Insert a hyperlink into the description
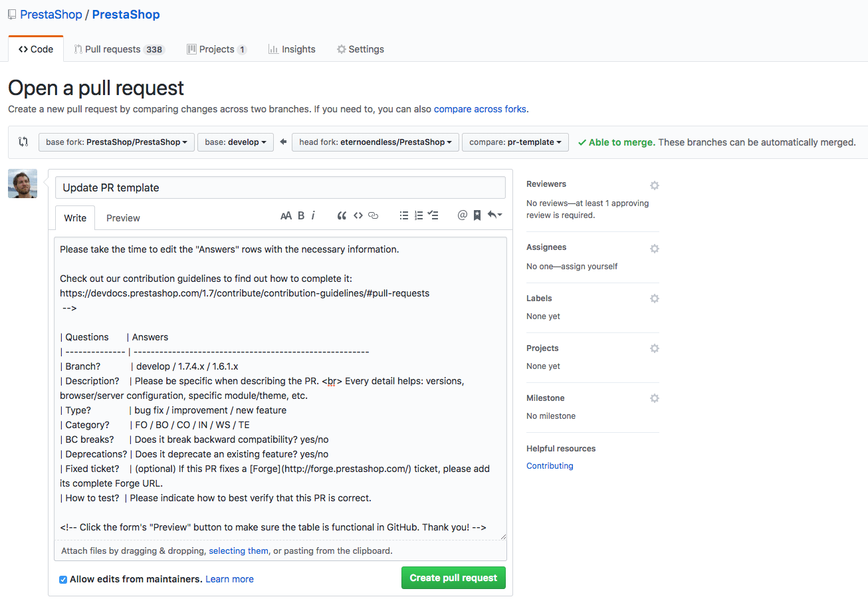The height and width of the screenshot is (603, 868). pyautogui.click(x=372, y=215)
